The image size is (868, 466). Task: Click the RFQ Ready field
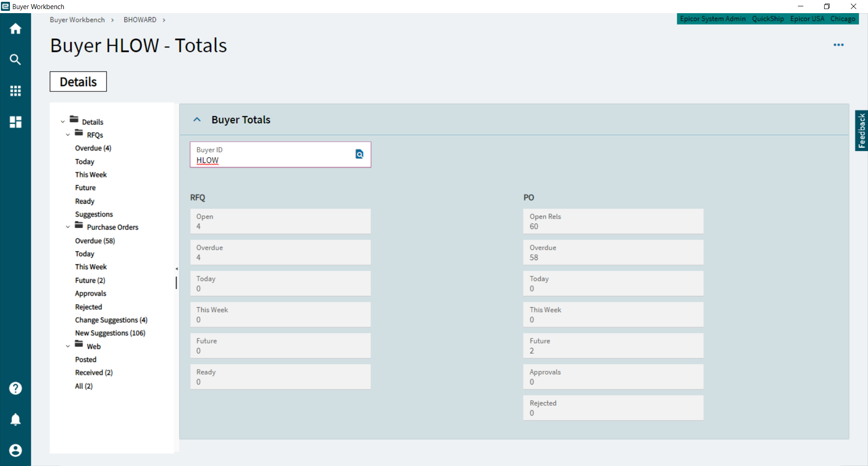[280, 377]
